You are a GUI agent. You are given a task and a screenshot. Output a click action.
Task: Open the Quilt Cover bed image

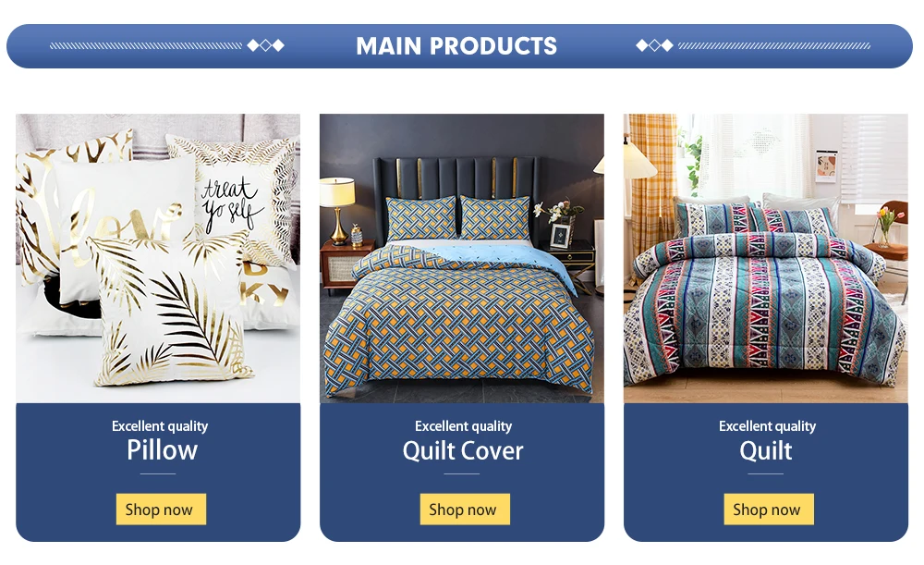tap(461, 258)
